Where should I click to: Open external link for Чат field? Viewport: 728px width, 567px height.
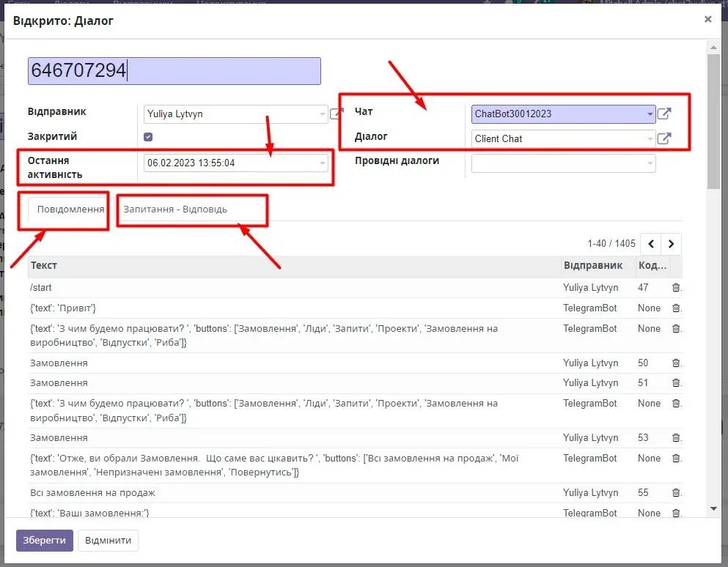663,114
